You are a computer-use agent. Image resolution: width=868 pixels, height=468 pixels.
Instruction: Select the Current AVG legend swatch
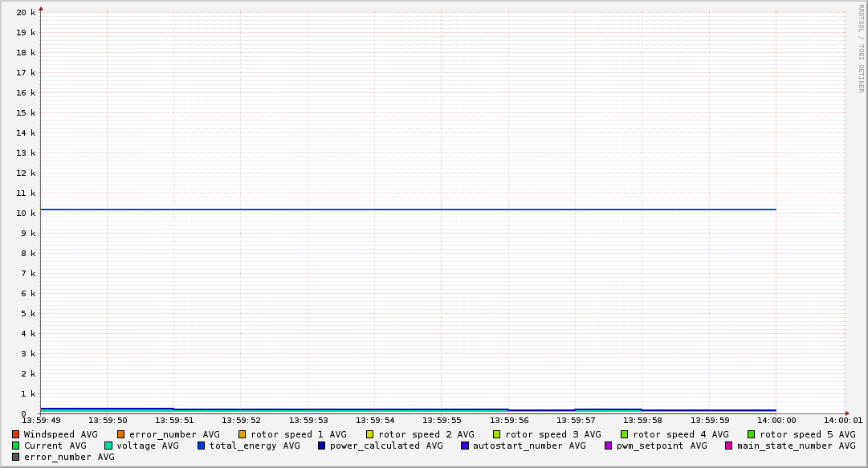click(16, 446)
